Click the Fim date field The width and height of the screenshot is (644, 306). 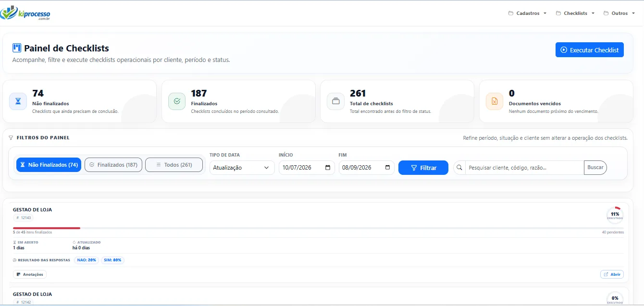click(x=367, y=168)
